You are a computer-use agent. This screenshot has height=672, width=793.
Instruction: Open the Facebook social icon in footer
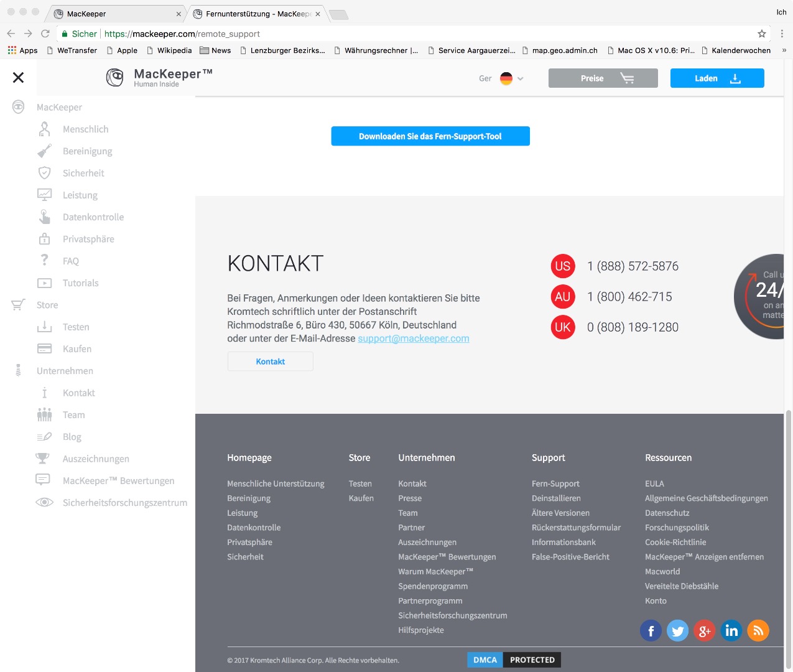[x=651, y=631]
